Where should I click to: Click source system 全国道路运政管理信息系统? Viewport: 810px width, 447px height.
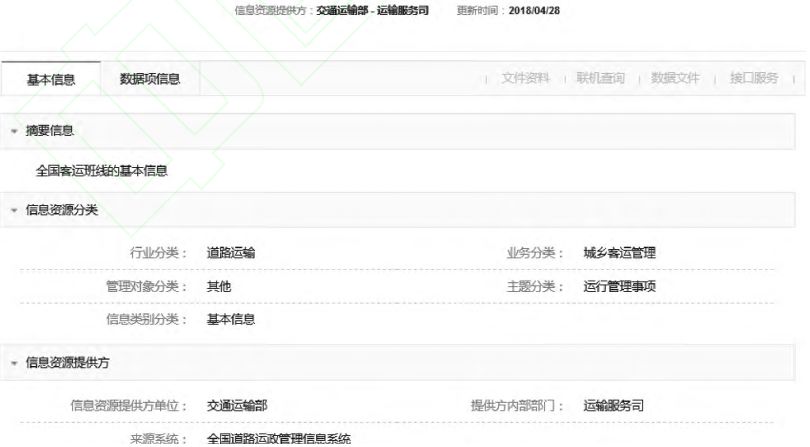pyautogui.click(x=278, y=439)
